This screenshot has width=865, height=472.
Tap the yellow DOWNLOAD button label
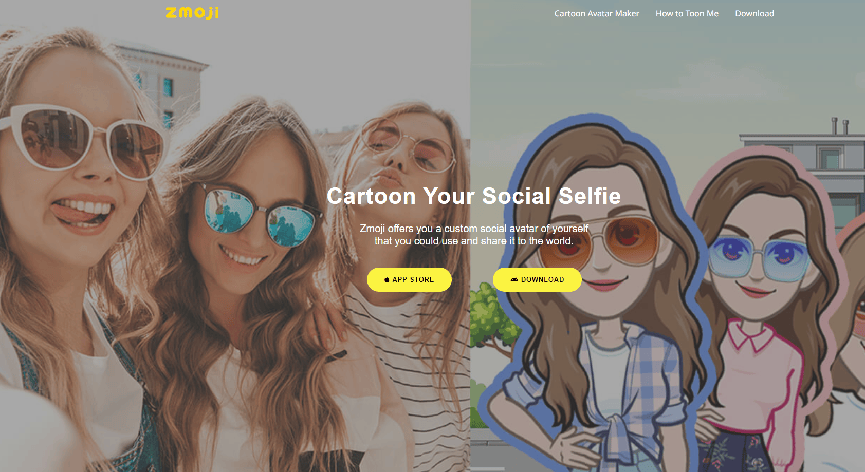(x=542, y=280)
